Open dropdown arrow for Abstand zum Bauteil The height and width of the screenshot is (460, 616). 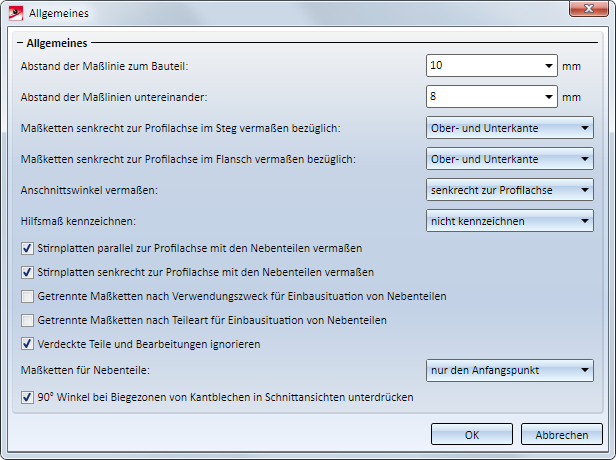[x=549, y=66]
